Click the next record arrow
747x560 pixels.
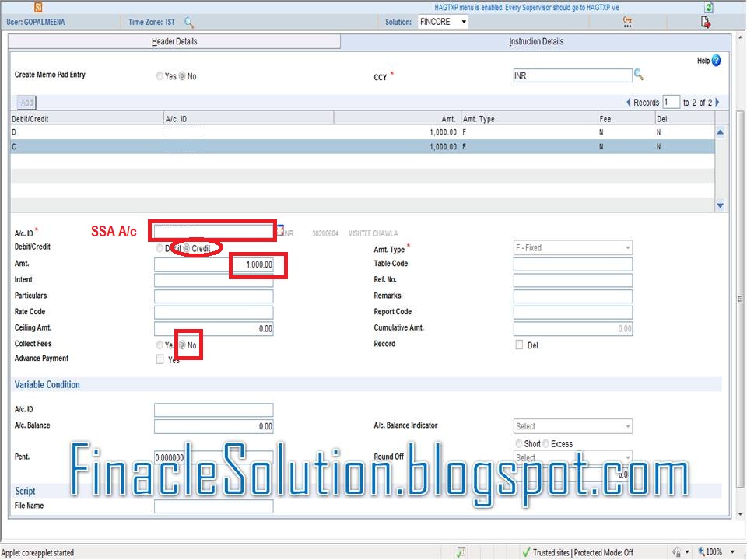point(717,101)
